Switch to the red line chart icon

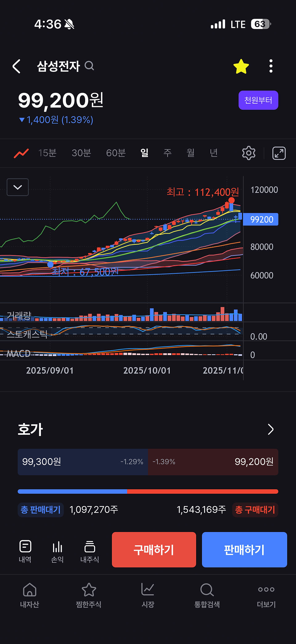click(x=21, y=153)
